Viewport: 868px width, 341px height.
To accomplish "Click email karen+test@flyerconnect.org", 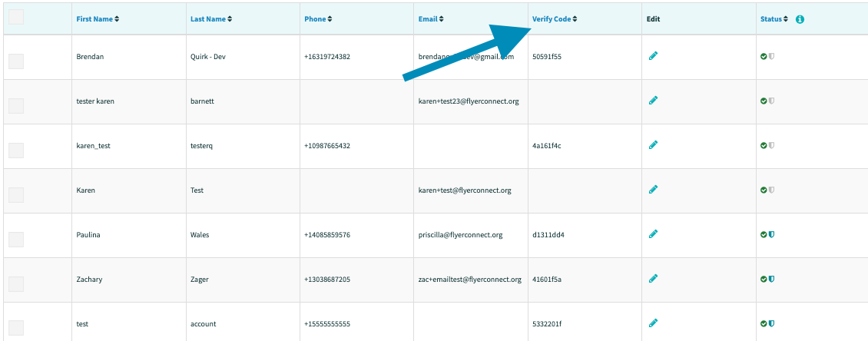I will tap(465, 190).
